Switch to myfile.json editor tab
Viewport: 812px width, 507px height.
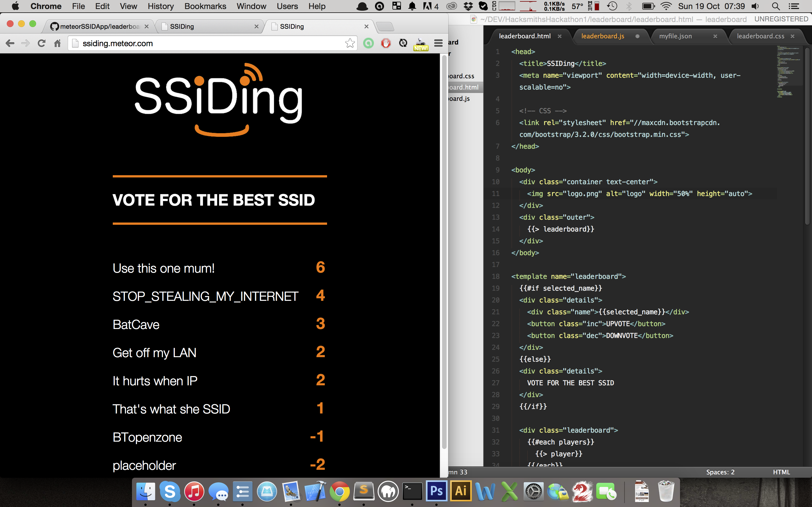[676, 36]
